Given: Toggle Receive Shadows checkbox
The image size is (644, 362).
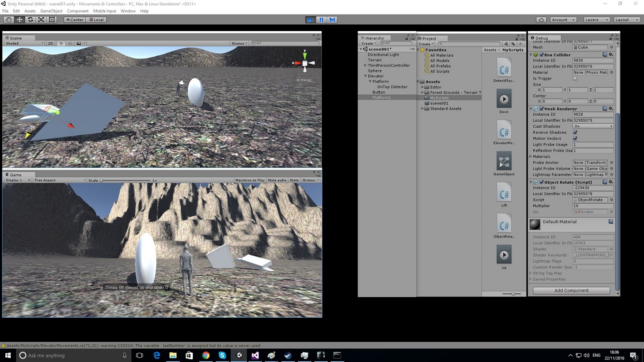Looking at the screenshot, I should [575, 132].
